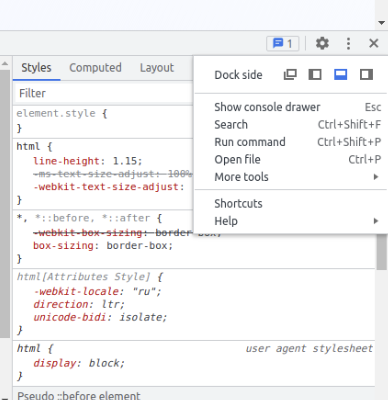Open DevTools settings gear

point(322,43)
